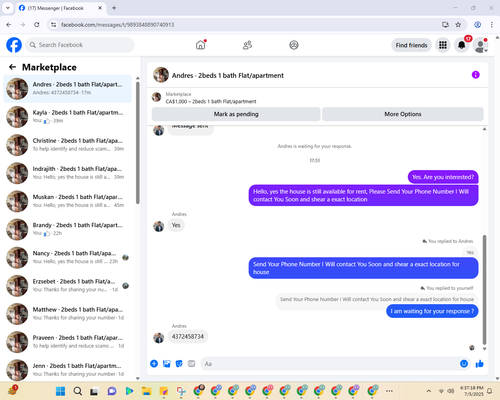Screen dimensions: 500x400
Task: Open Erzsebet conversation in the list
Action: click(67, 285)
